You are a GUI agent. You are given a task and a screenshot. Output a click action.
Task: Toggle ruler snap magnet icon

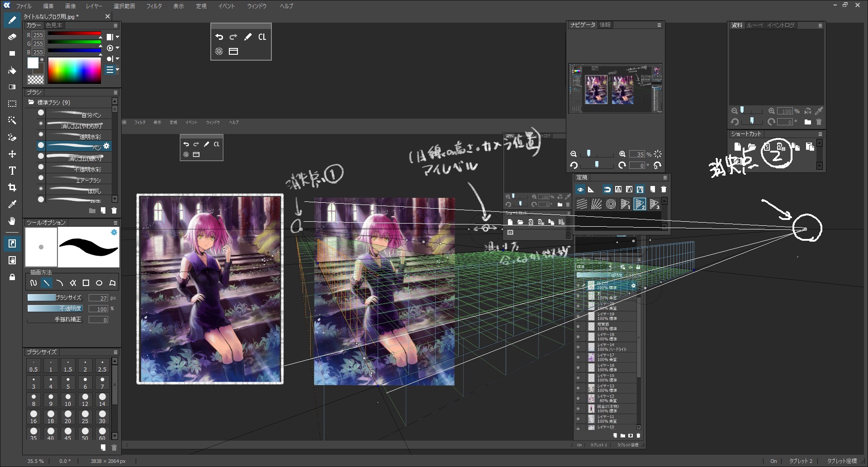click(x=607, y=189)
